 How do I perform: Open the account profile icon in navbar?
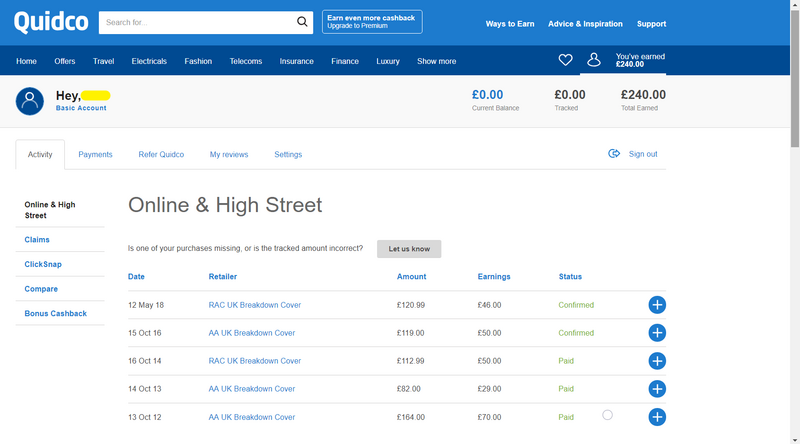point(593,60)
